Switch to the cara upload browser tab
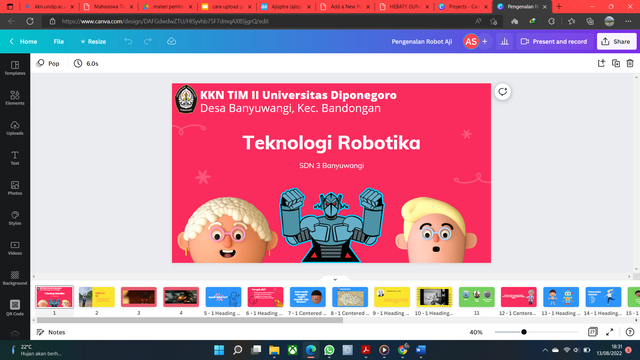 (227, 7)
